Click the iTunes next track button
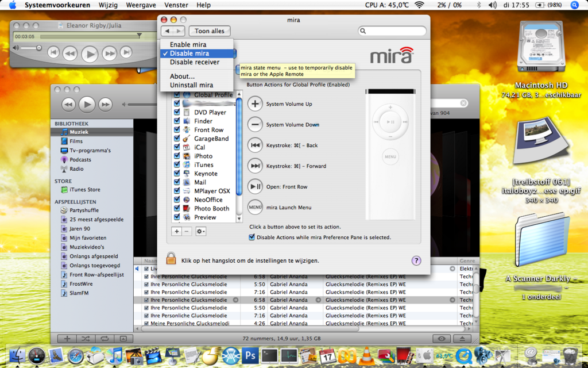 coord(106,105)
